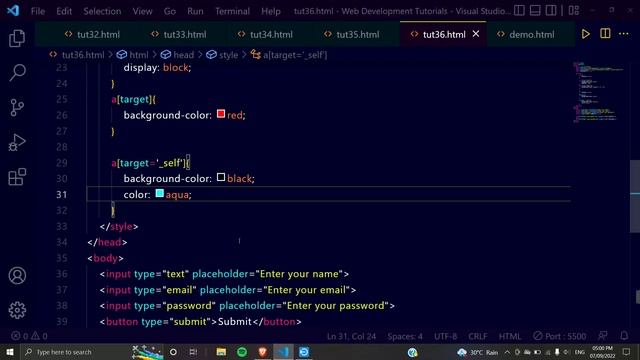Open File Explorer from taskbar
Viewport: 640px width, 360px height.
(221, 352)
